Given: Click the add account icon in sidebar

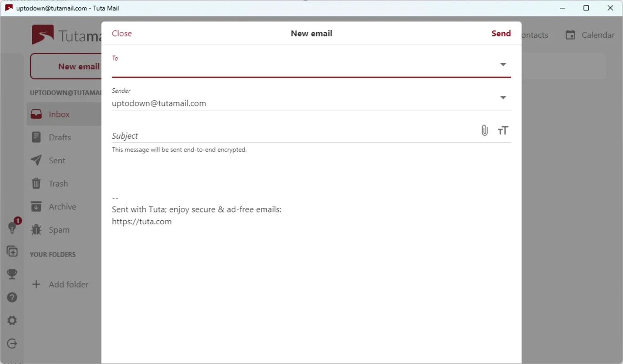Looking at the screenshot, I should click(12, 251).
